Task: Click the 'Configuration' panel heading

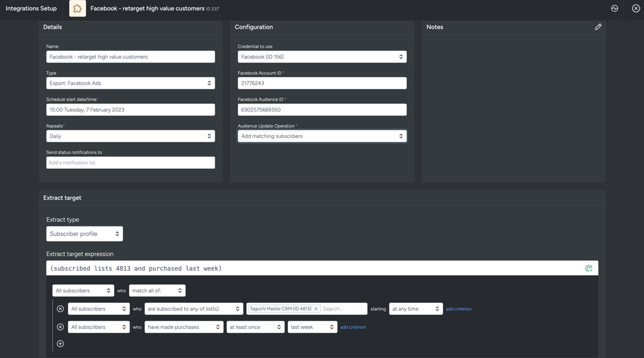Action: tap(254, 27)
